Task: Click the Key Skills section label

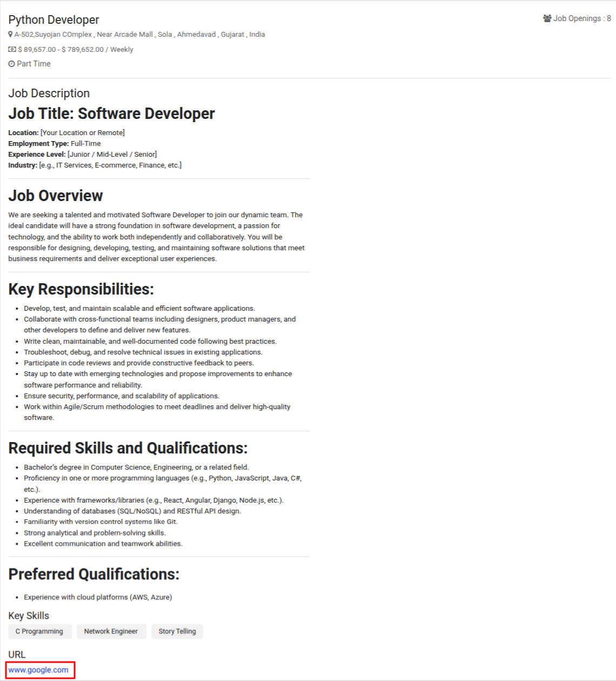Action: 29,616
